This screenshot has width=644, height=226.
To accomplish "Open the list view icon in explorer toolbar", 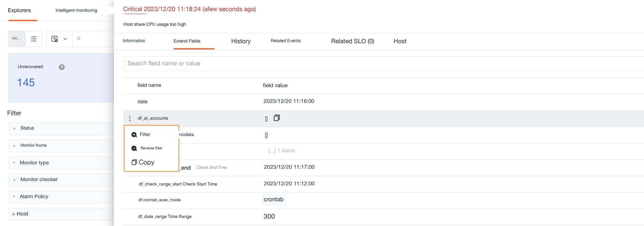I will pos(33,39).
